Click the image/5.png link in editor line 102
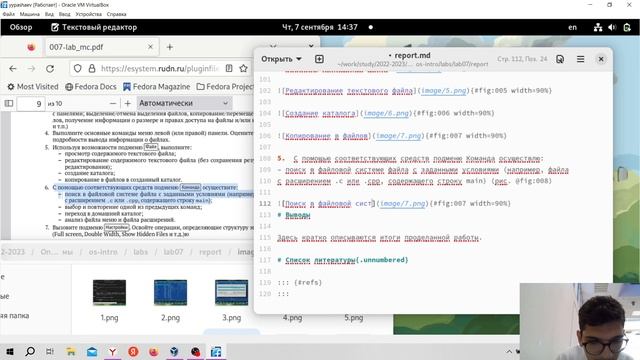 444,91
